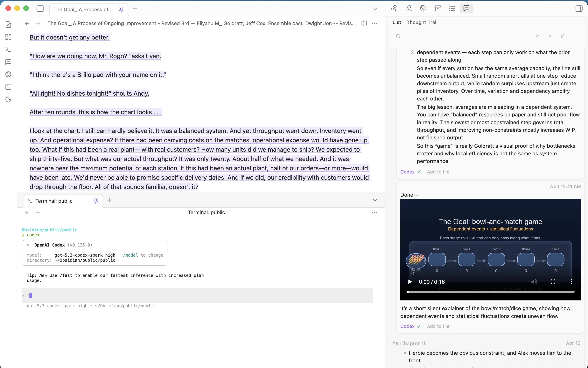The height and width of the screenshot is (368, 588).
Task: Open the canvas grid icon in left ribbon
Action: (x=9, y=37)
